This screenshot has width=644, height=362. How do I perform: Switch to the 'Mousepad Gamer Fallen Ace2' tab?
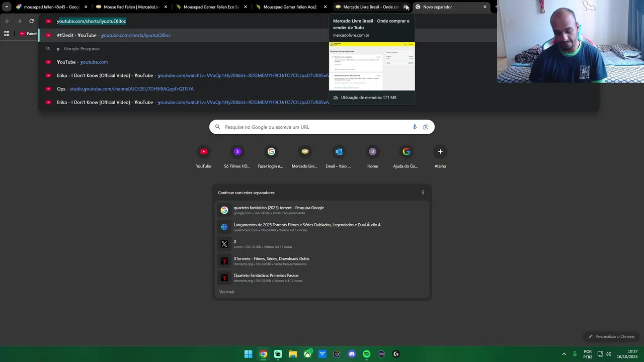click(290, 7)
